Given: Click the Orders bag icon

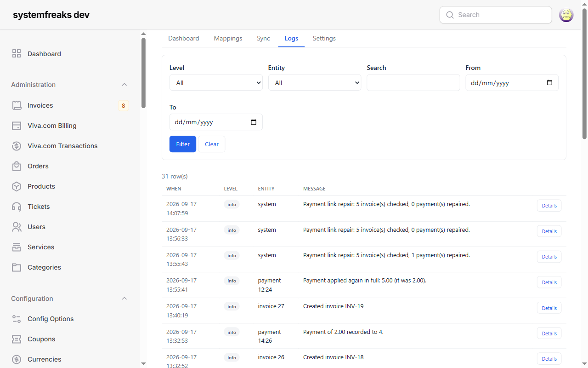Looking at the screenshot, I should pos(17,166).
